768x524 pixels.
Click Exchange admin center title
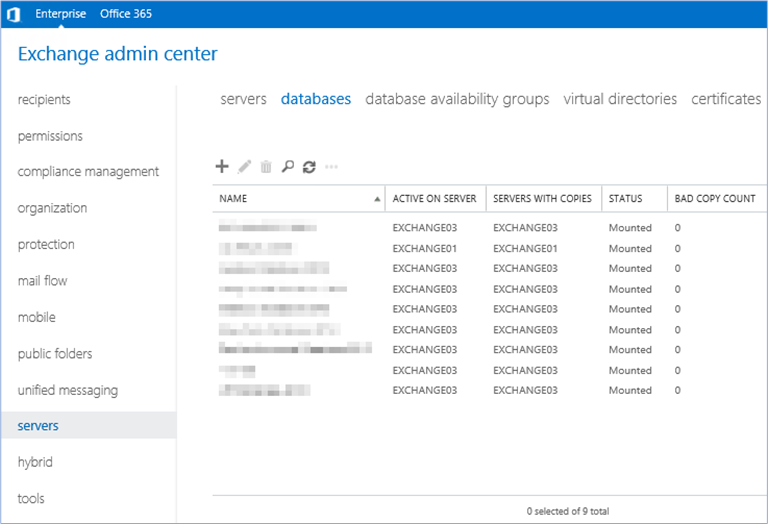coord(118,54)
